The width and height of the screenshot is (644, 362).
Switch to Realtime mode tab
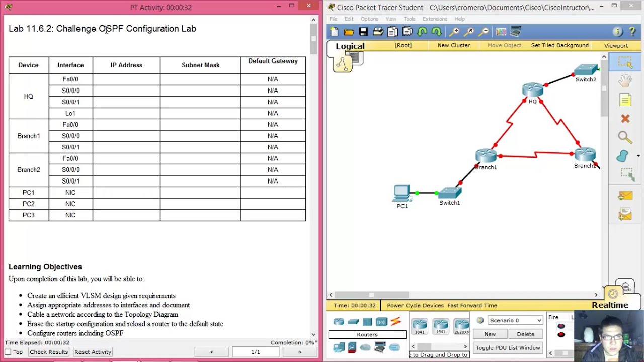coord(610,305)
